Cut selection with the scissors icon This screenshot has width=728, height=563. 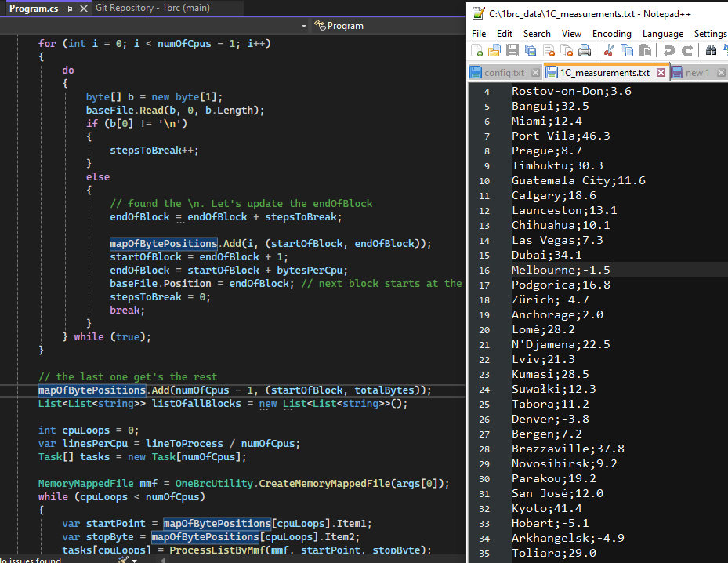(608, 51)
